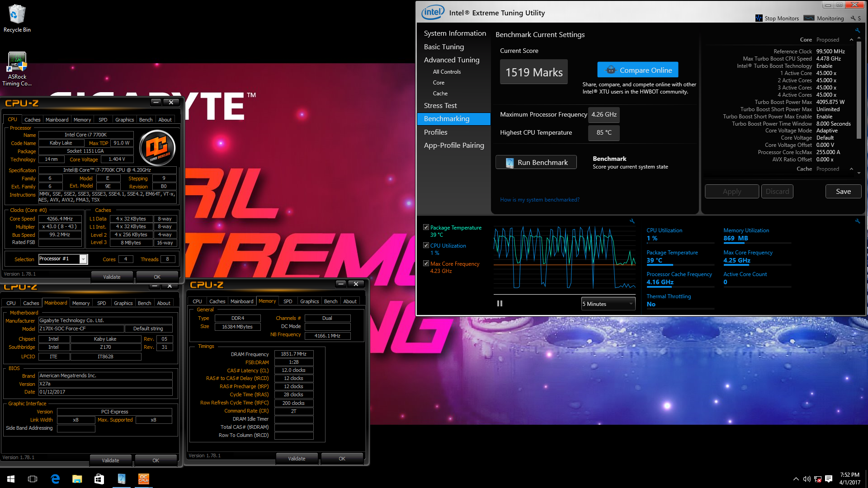Image resolution: width=868 pixels, height=488 pixels.
Task: Click Validate in Mainboard CPU-Z window
Action: [110, 460]
